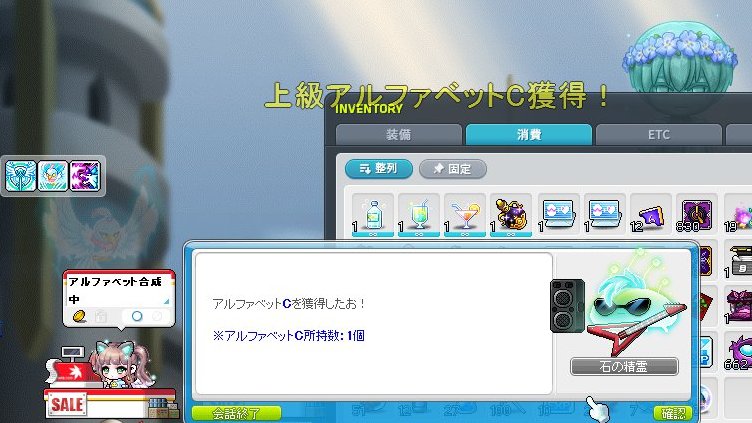Select the water bottle item in inventory
752x423 pixels.
[x=373, y=214]
